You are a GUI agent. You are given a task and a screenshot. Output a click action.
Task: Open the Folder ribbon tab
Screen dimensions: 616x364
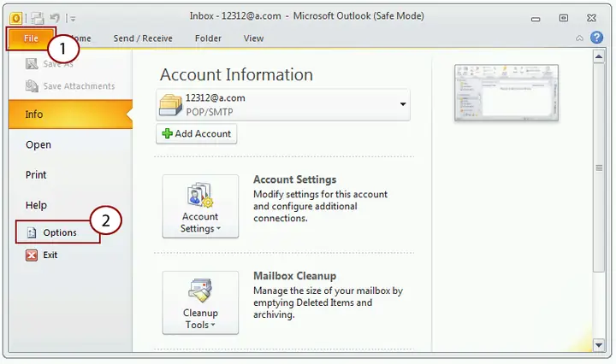click(x=208, y=38)
